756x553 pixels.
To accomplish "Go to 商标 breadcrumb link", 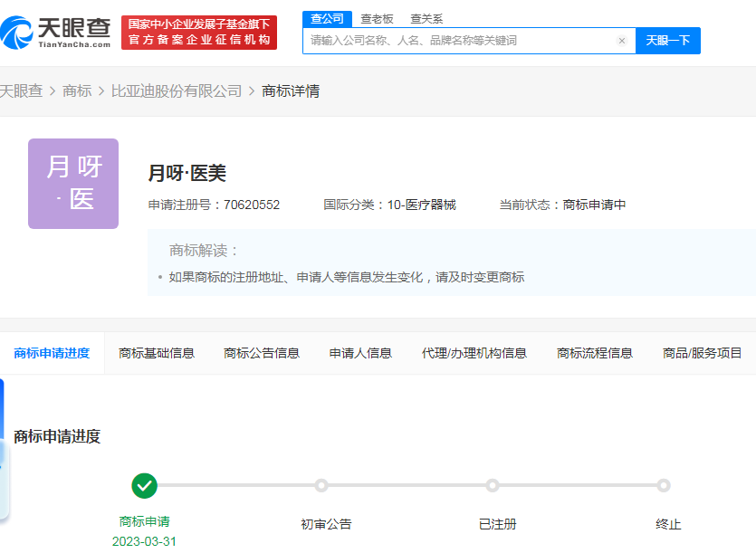I will coord(77,91).
